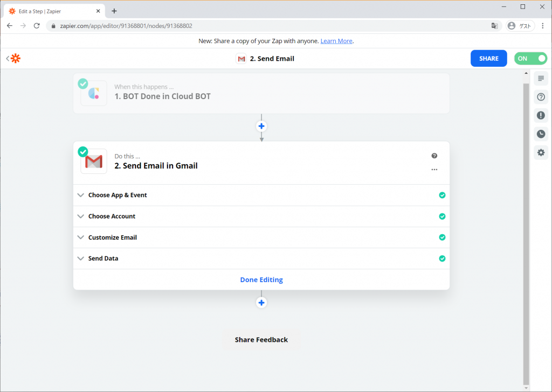Open the three-dot menu of Gmail step

434,170
